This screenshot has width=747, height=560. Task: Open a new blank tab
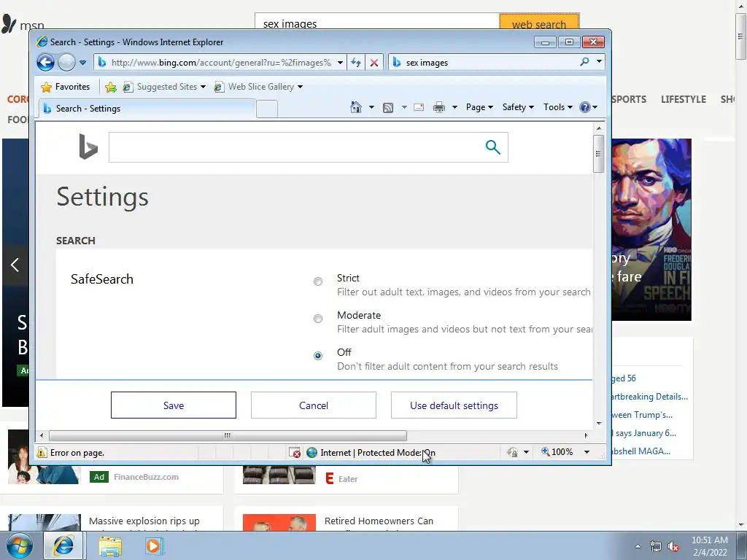click(267, 109)
